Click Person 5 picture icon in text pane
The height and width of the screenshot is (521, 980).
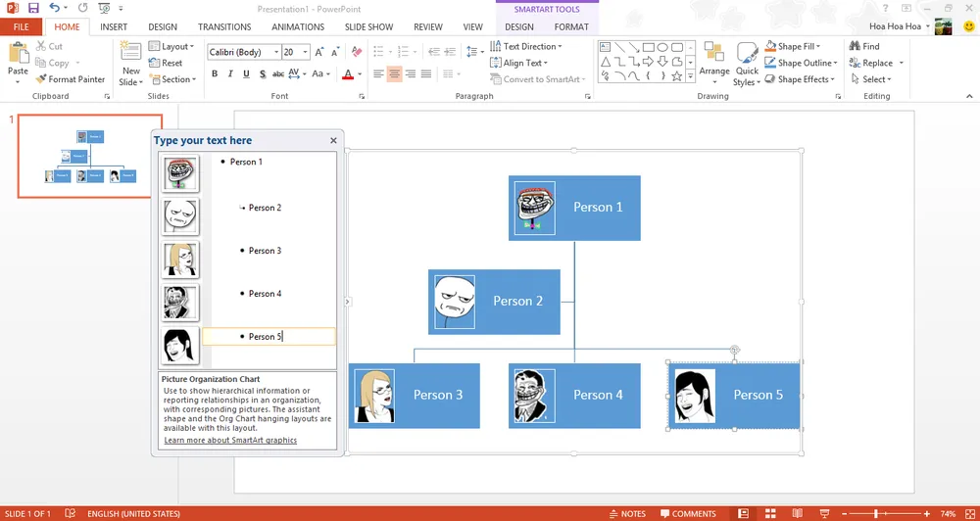[x=180, y=346]
